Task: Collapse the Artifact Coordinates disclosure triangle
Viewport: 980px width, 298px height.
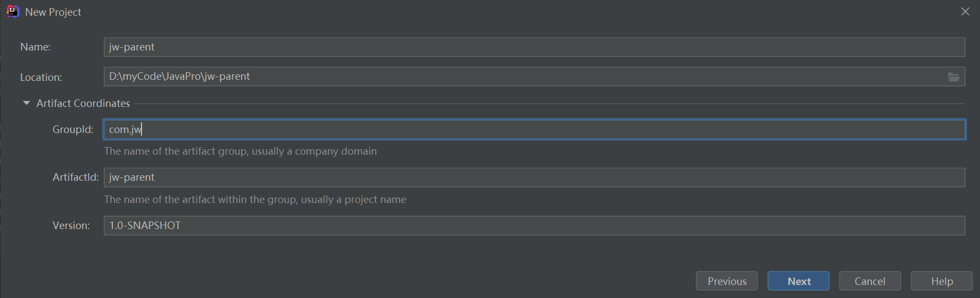Action: pyautogui.click(x=26, y=103)
